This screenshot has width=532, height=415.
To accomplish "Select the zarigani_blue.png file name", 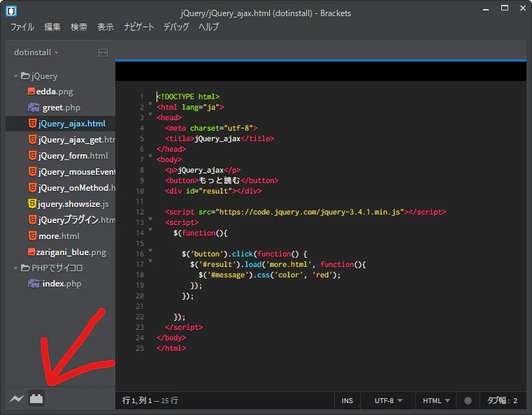I will click(x=71, y=252).
